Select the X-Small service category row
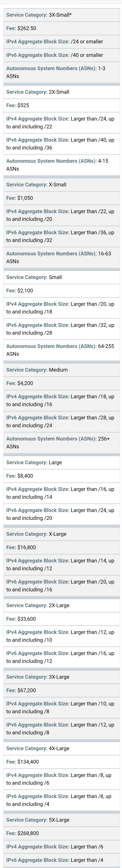The image size is (122, 868). pyautogui.click(x=62, y=185)
